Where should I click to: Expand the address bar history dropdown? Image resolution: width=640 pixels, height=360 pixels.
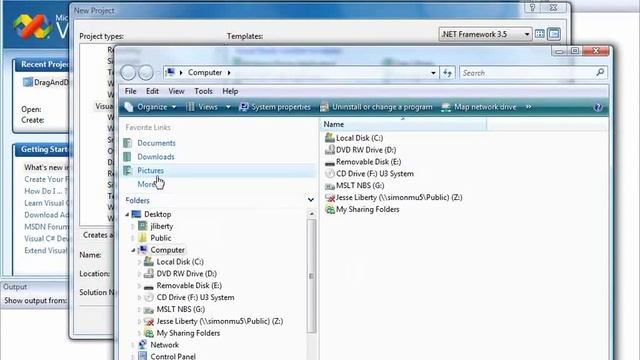coord(433,73)
